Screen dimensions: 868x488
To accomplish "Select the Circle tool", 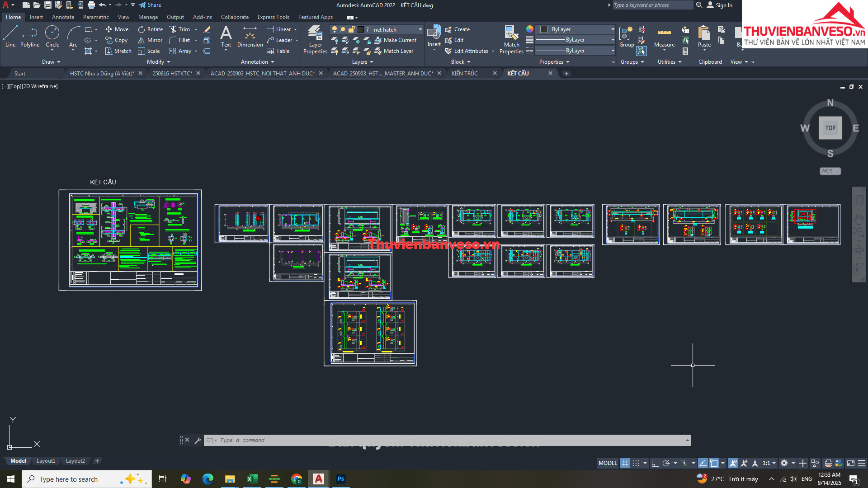I will tap(52, 36).
